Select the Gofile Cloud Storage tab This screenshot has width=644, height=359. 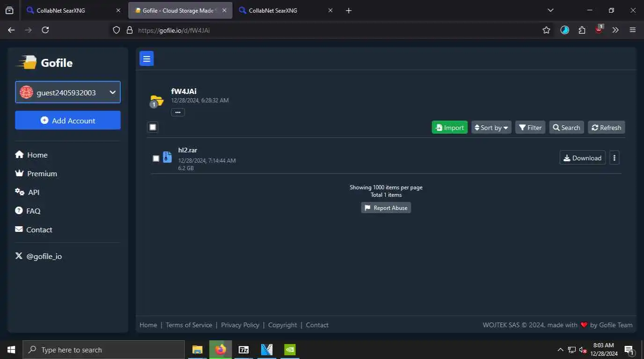(x=180, y=10)
